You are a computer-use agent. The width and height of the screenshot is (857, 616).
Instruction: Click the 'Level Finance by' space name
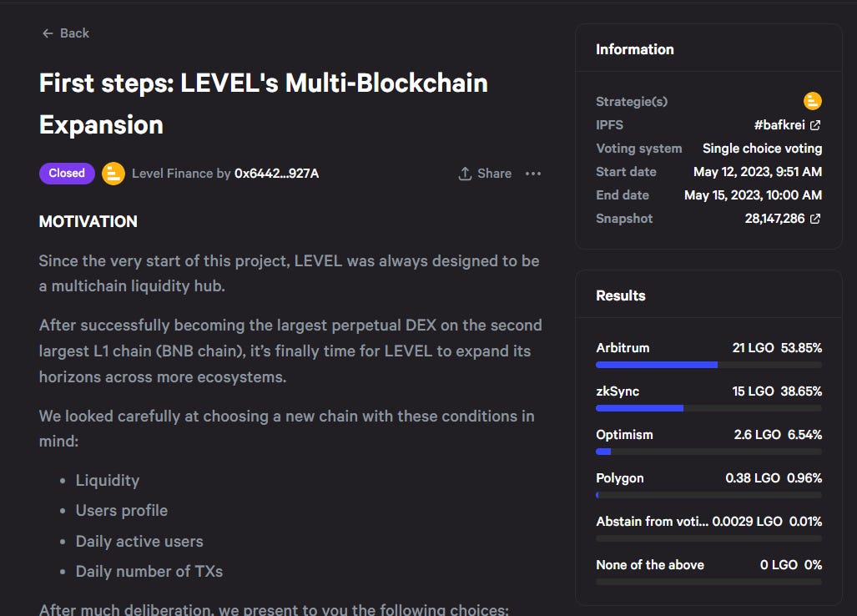pos(181,174)
